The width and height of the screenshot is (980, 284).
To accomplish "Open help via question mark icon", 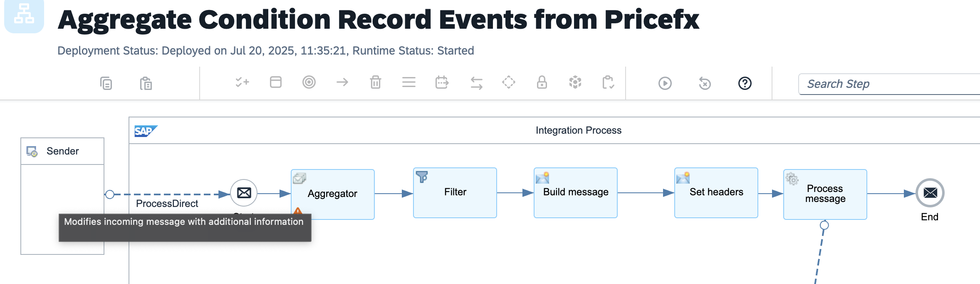I will click(745, 83).
